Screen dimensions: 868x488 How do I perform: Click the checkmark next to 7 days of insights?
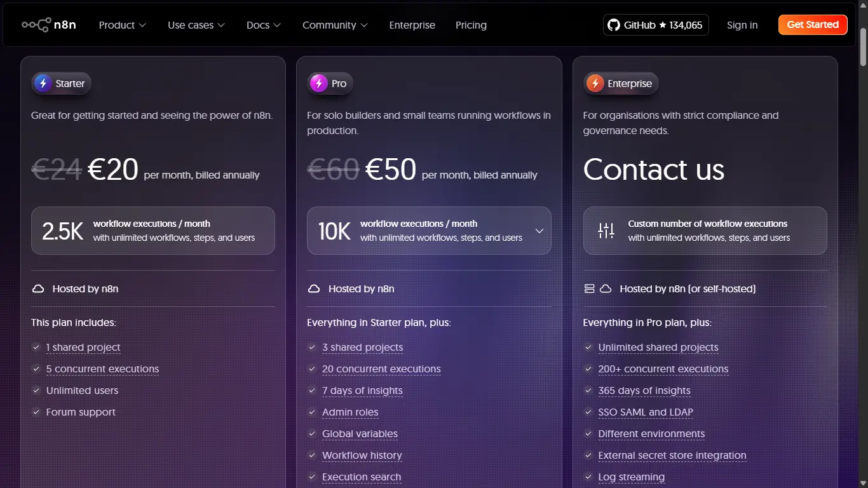tap(312, 390)
